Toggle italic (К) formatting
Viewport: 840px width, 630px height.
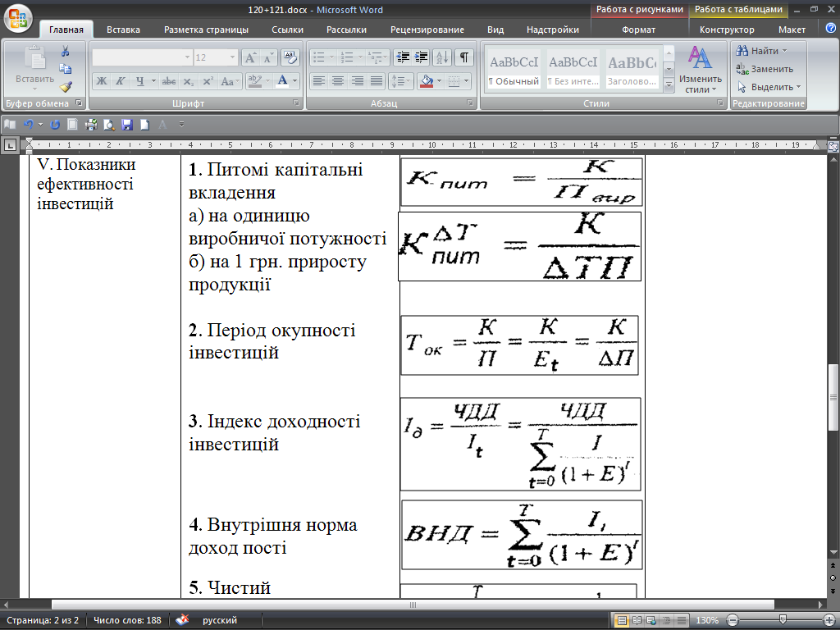click(120, 81)
